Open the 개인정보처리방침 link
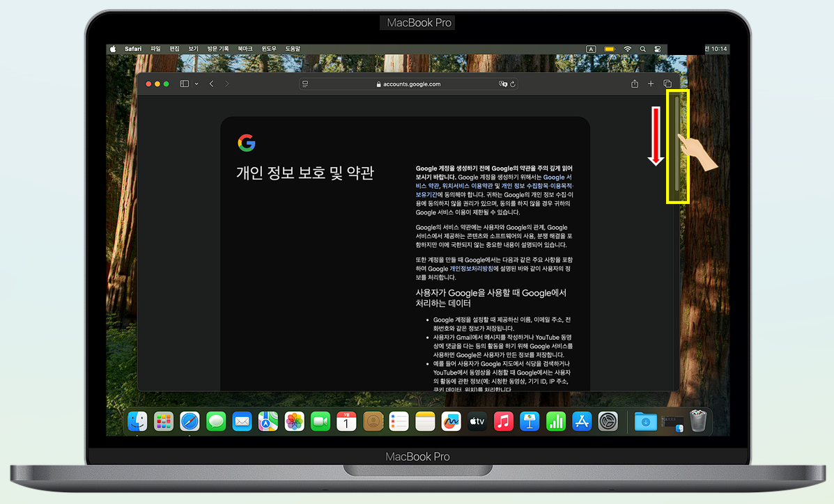 pyautogui.click(x=471, y=269)
